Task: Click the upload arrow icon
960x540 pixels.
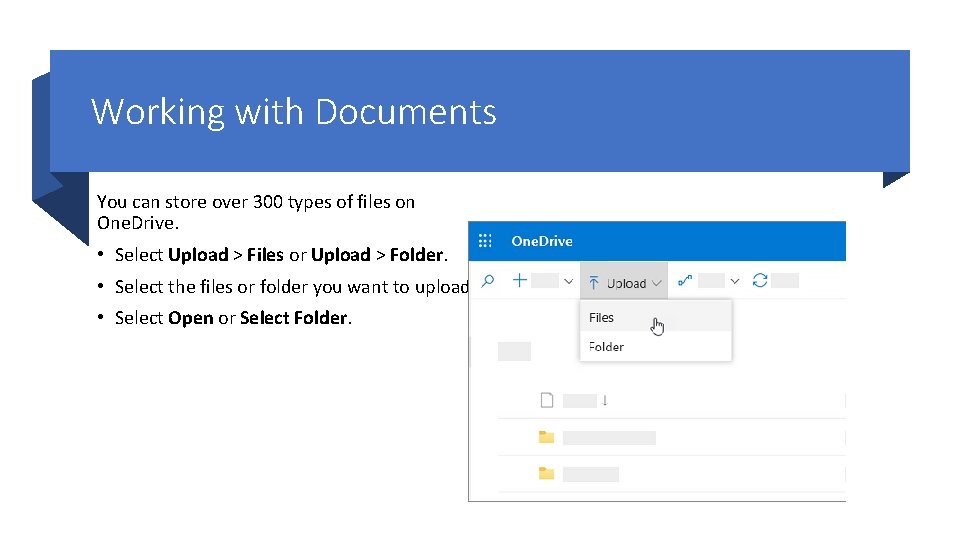Action: point(594,283)
